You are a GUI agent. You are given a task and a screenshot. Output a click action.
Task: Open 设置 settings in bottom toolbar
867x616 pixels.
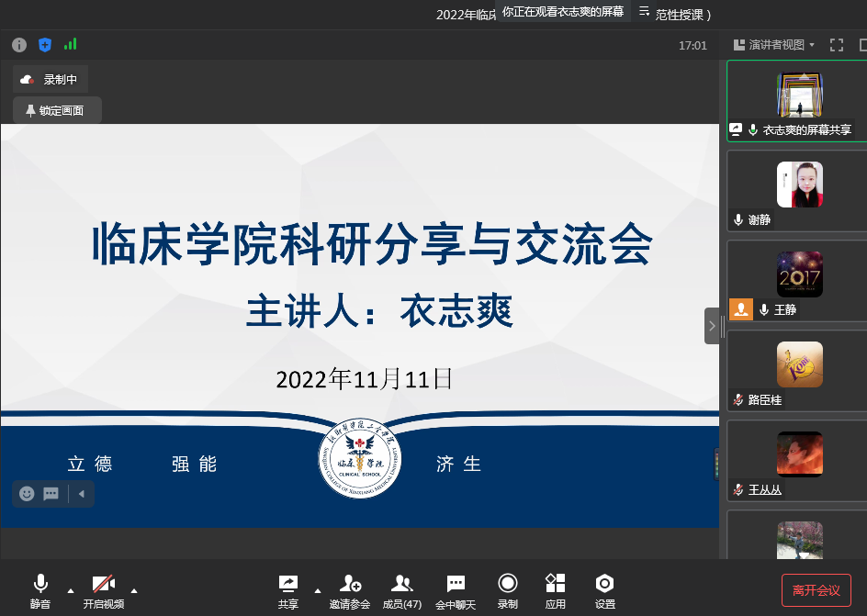click(604, 589)
